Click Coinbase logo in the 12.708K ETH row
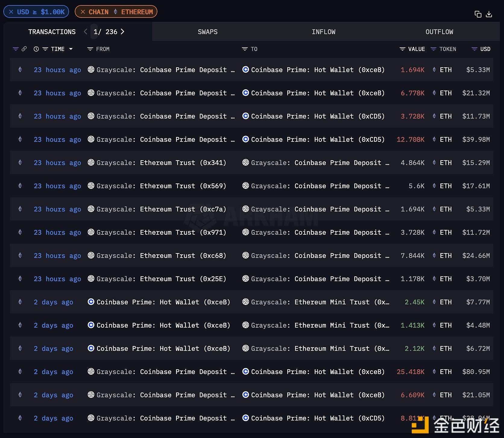The height and width of the screenshot is (438, 504). click(246, 139)
